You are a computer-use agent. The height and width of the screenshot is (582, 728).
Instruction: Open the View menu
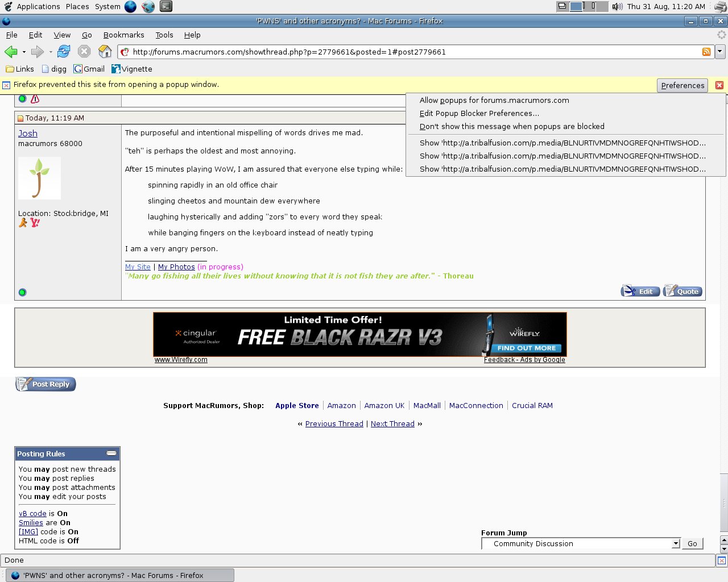[x=62, y=35]
